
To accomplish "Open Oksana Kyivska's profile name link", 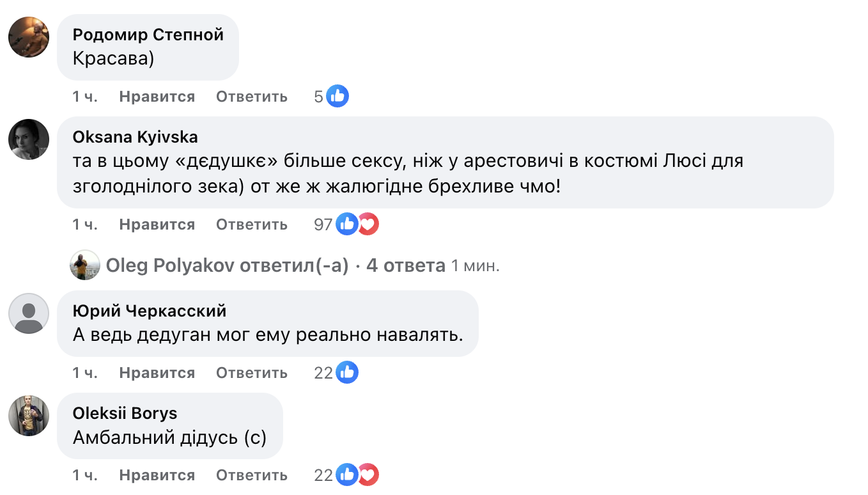I will [135, 137].
